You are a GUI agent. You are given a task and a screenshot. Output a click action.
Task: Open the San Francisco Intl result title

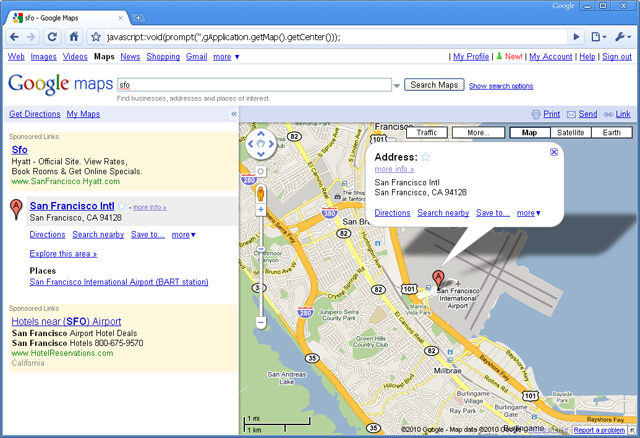tap(72, 206)
